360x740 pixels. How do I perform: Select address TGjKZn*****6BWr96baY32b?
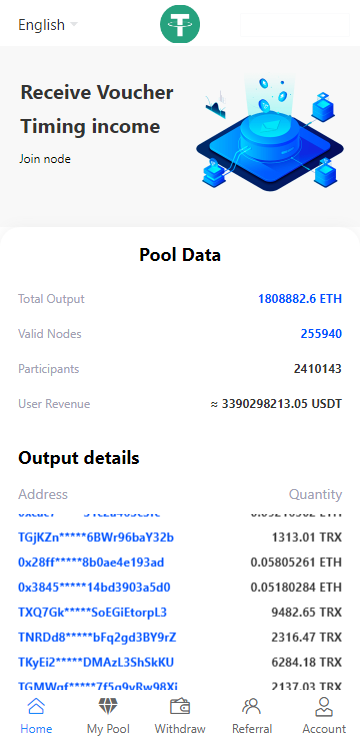(96, 537)
